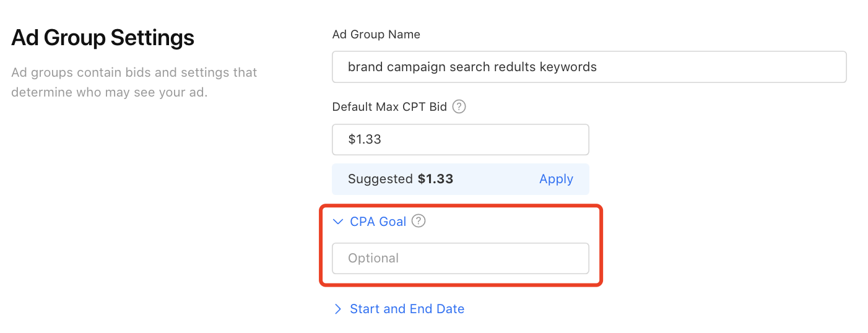Click the Ad Group Name label
The image size is (868, 333).
pyautogui.click(x=376, y=35)
